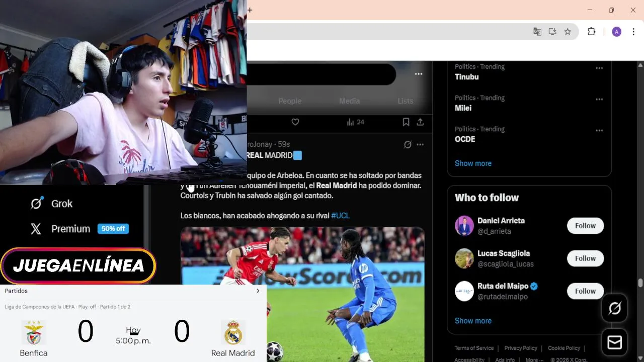Viewport: 644px width, 362px height.
Task: Click the Cookie Policy footer link
Action: tap(564, 348)
